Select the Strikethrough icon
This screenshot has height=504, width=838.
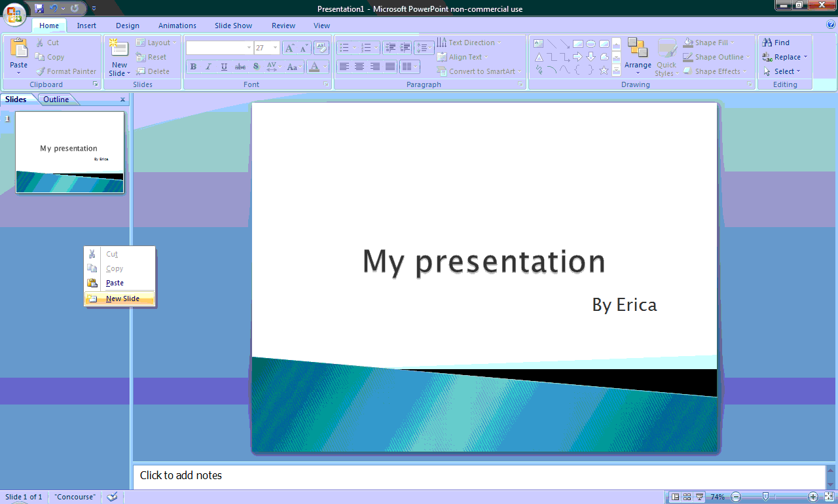point(240,66)
